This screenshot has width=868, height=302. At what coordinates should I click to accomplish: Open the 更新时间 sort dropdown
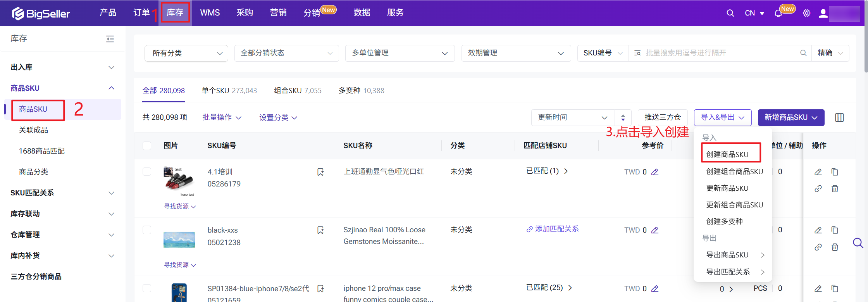click(572, 117)
